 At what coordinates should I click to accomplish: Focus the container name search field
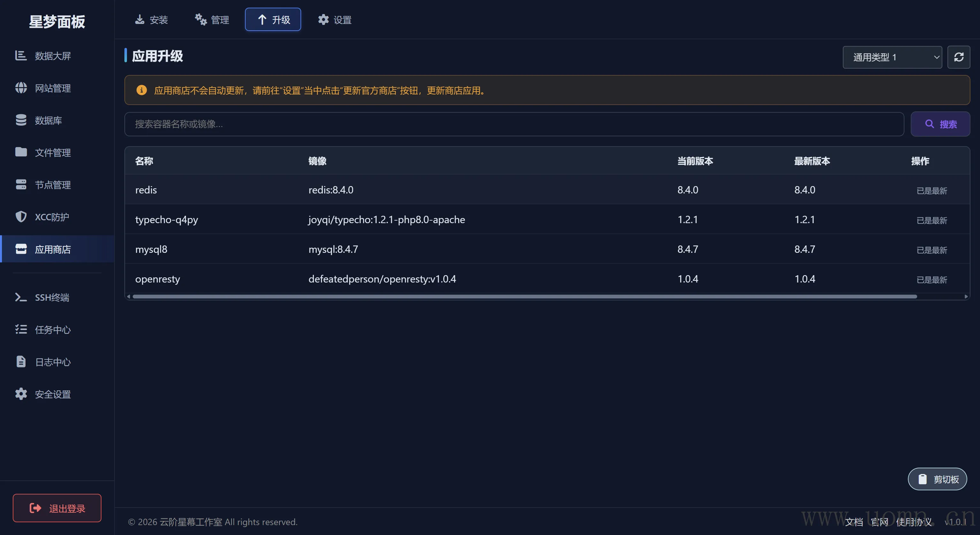point(514,124)
